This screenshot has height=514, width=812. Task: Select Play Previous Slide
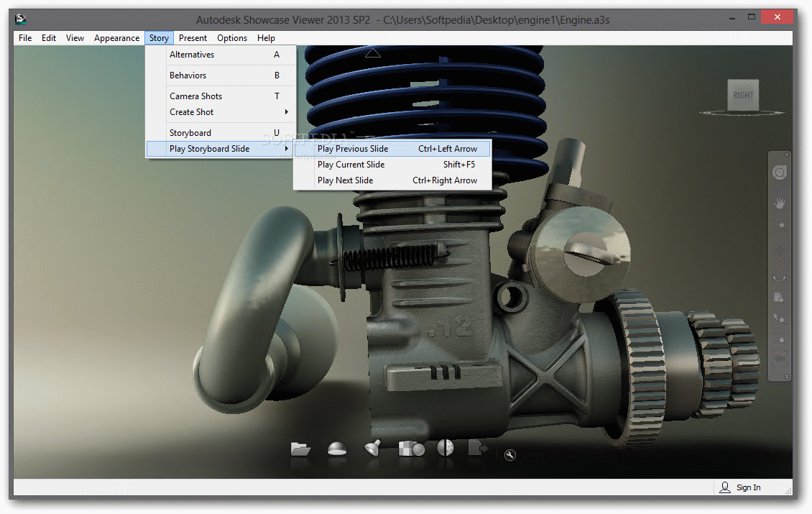point(392,149)
